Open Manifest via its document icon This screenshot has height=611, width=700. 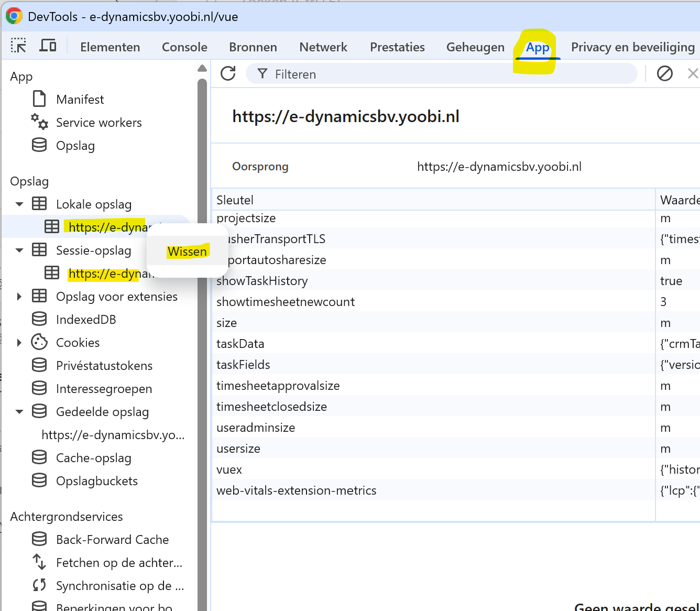point(39,99)
